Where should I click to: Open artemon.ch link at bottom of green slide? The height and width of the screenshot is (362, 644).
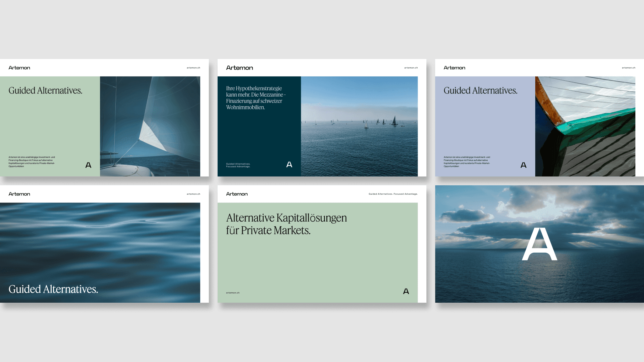pos(233,293)
